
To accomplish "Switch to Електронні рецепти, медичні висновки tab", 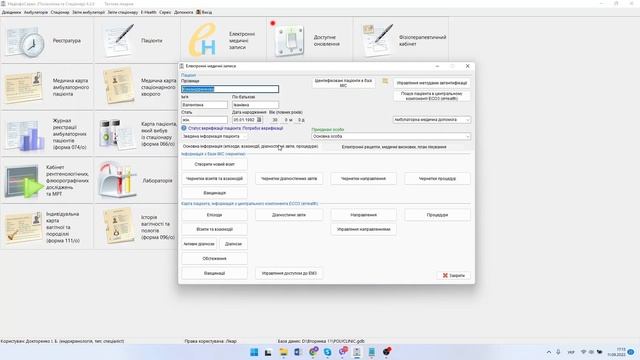I will [x=394, y=147].
